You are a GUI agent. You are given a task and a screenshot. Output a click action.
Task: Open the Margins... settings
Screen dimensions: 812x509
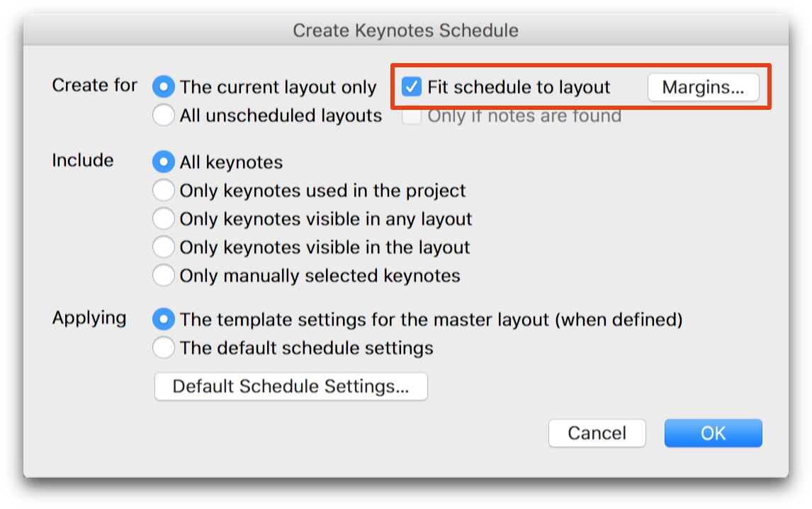coord(703,87)
